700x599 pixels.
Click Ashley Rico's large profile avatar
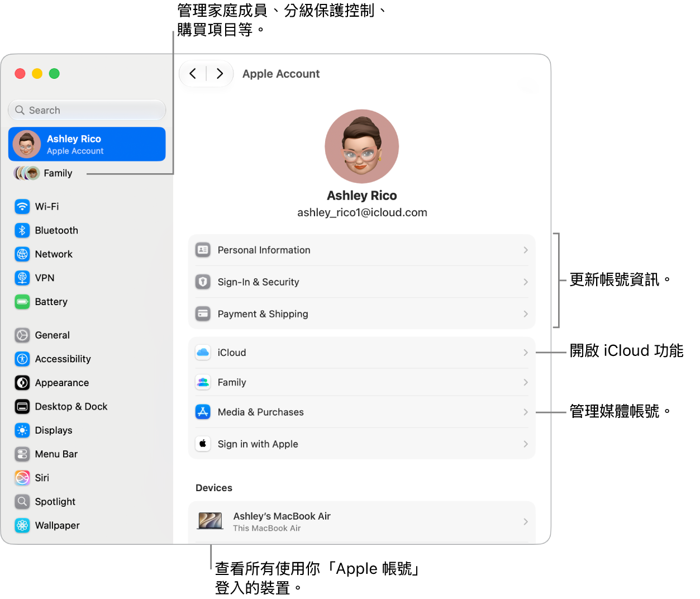[x=362, y=146]
